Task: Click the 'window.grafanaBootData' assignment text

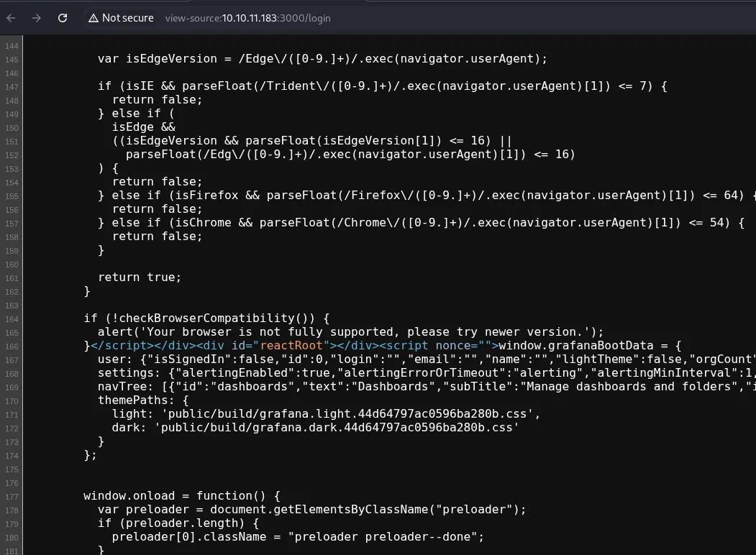Action: pos(590,346)
